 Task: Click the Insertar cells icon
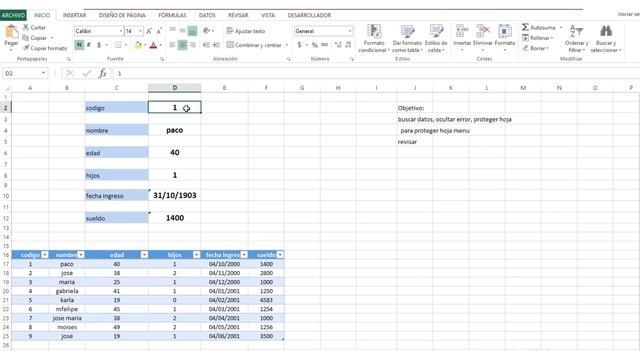[462, 31]
